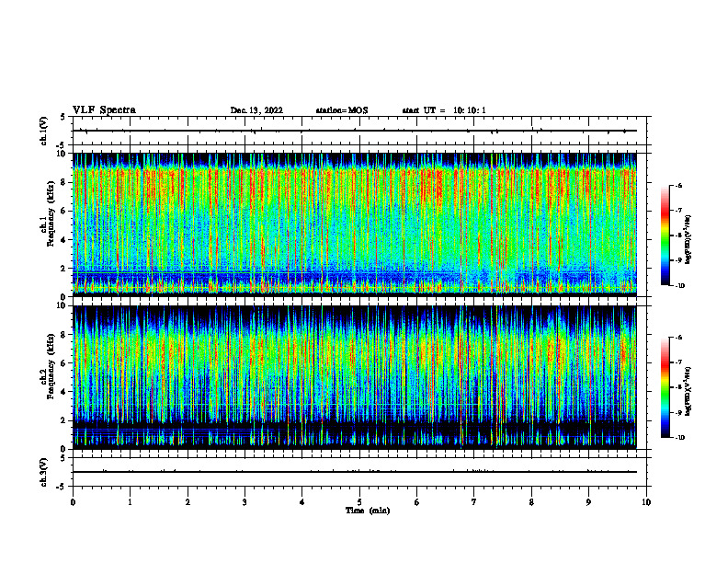Click the ch.3 voltage waveform trace
728x563 pixels.
pyautogui.click(x=355, y=472)
